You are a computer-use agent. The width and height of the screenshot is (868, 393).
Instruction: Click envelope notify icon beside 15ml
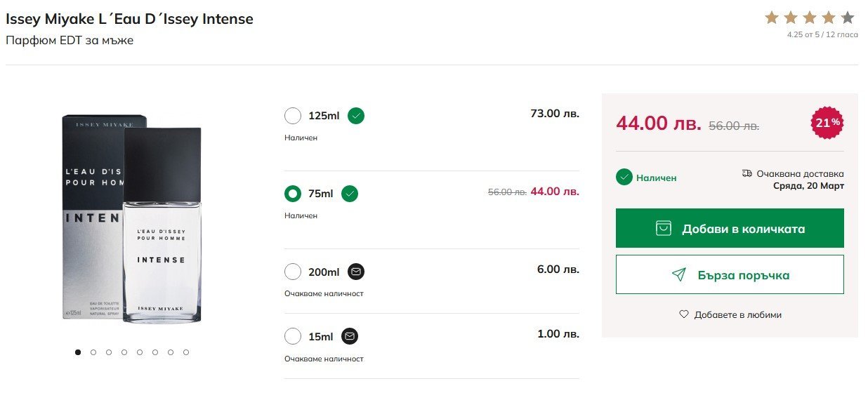pyautogui.click(x=350, y=337)
